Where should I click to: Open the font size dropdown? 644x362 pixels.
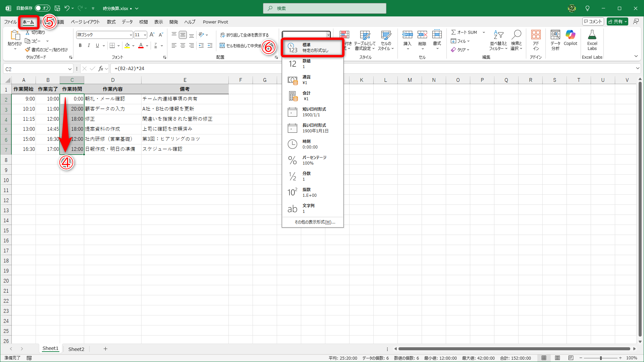point(145,35)
